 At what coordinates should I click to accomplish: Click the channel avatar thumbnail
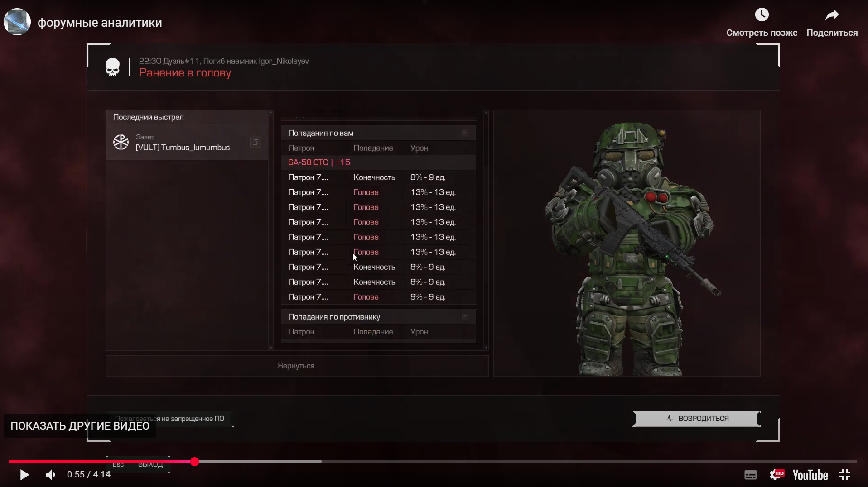coord(17,22)
